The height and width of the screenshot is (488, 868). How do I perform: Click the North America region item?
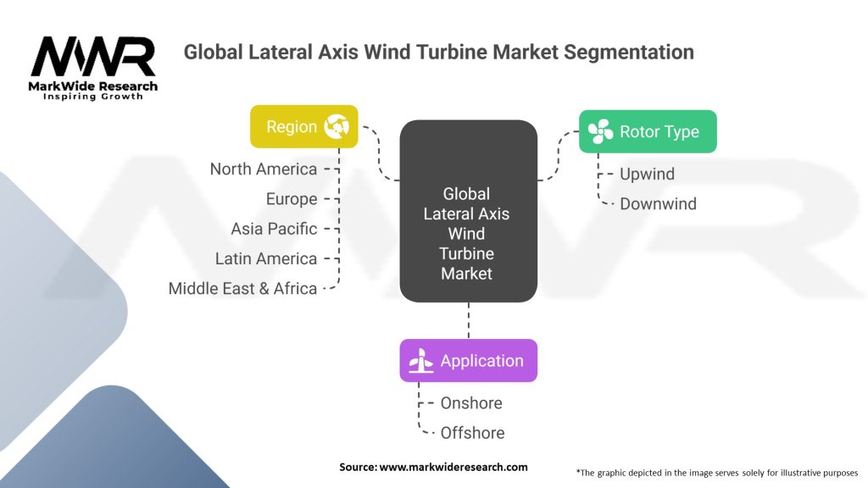[264, 169]
